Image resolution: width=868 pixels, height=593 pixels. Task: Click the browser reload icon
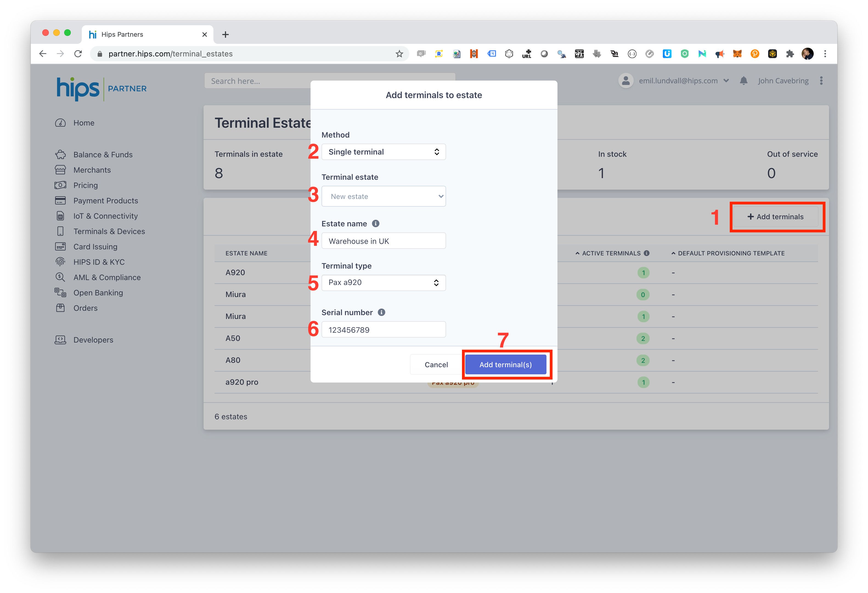(x=78, y=54)
